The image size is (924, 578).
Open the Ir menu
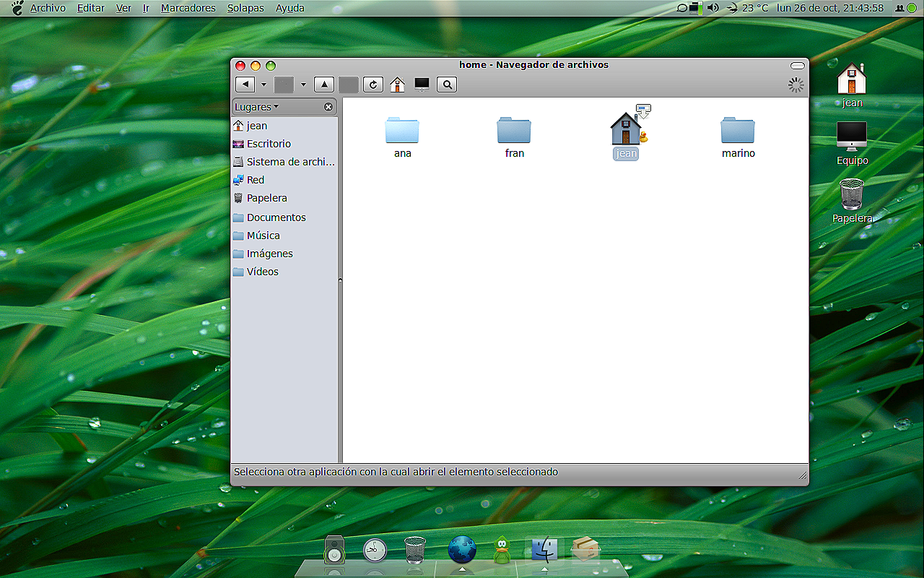(146, 8)
